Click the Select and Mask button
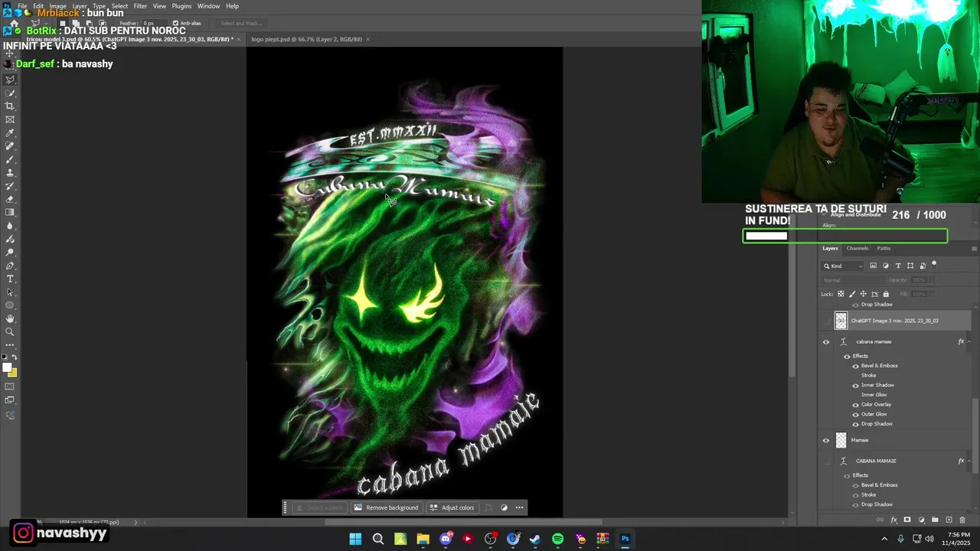Viewport: 980px width, 551px height. [241, 23]
